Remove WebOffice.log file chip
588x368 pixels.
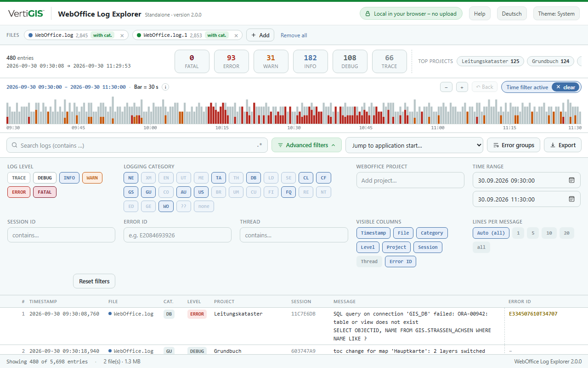point(122,35)
